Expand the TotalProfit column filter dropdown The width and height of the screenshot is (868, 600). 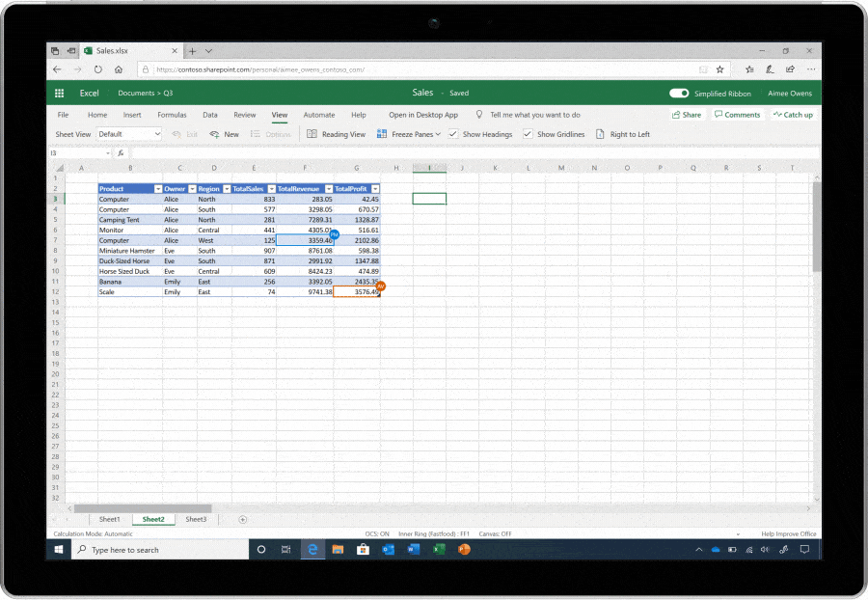pos(375,189)
